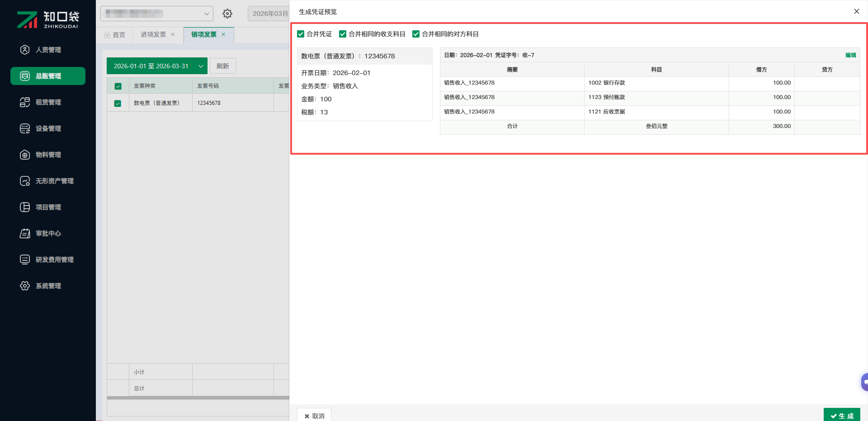Switch to the 进项发票 tab

tap(158, 35)
